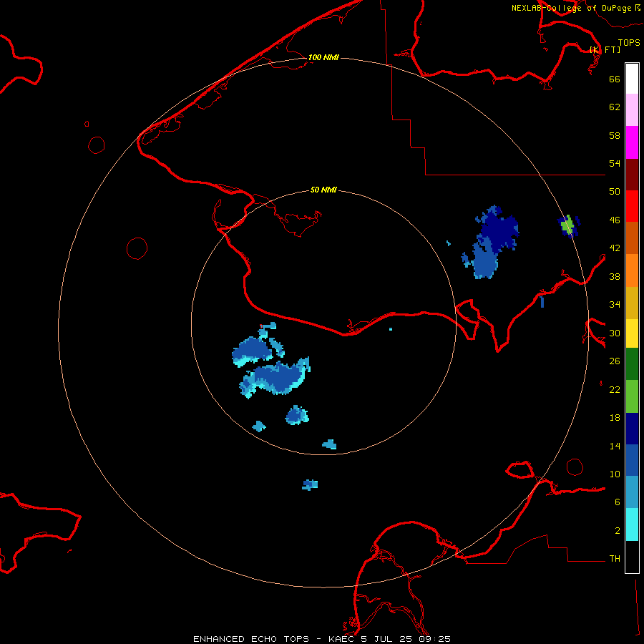Click the '100 NMI' range ring label
Screen dimensions: 644x644
pos(323,57)
